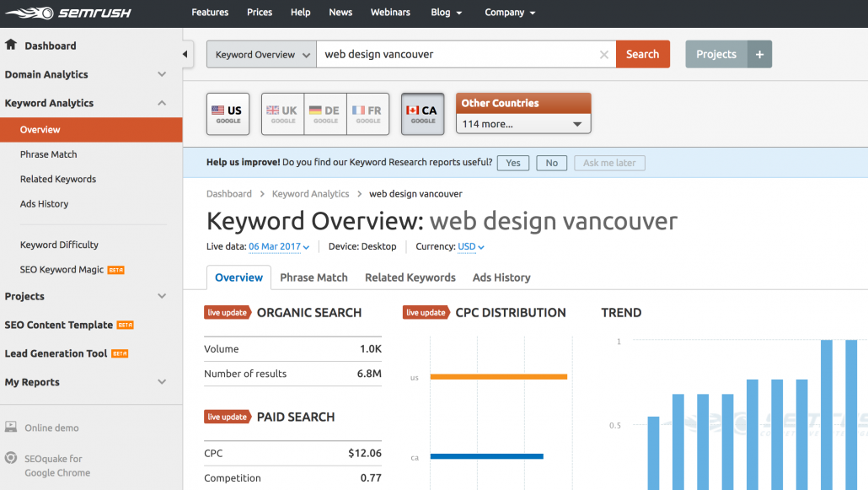The height and width of the screenshot is (490, 868).
Task: Click the Online demo icon
Action: 10,427
